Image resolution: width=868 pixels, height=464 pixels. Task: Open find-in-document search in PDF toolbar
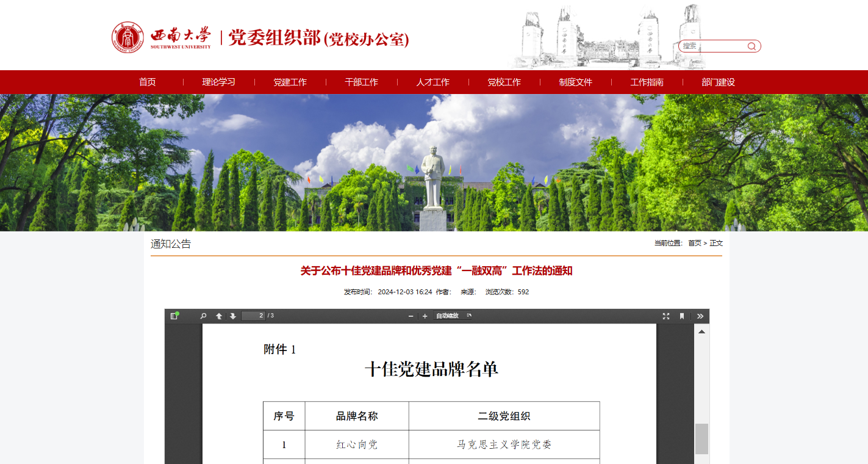point(204,316)
